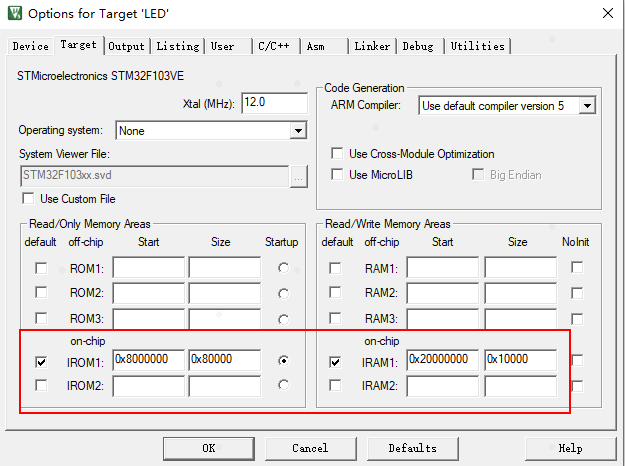This screenshot has width=625, height=466.
Task: Toggle the ROM1 default checkbox
Action: pos(41,268)
